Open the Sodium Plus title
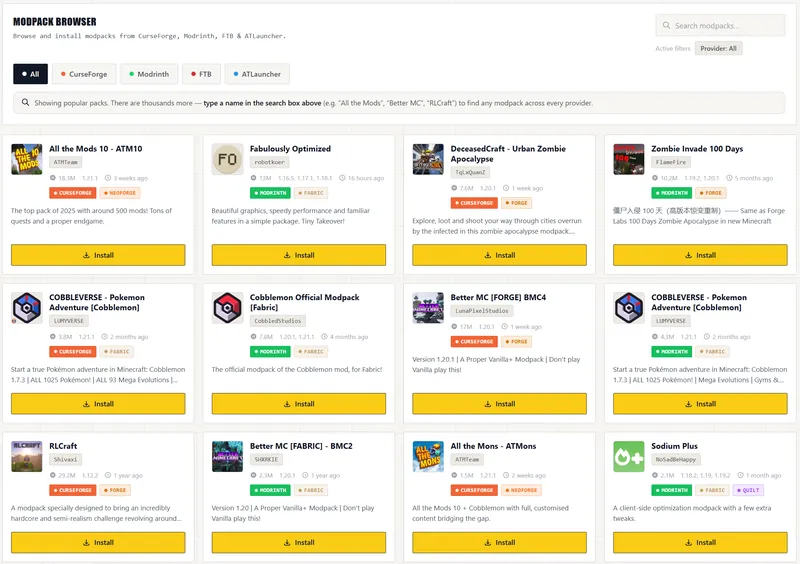 [x=674, y=446]
